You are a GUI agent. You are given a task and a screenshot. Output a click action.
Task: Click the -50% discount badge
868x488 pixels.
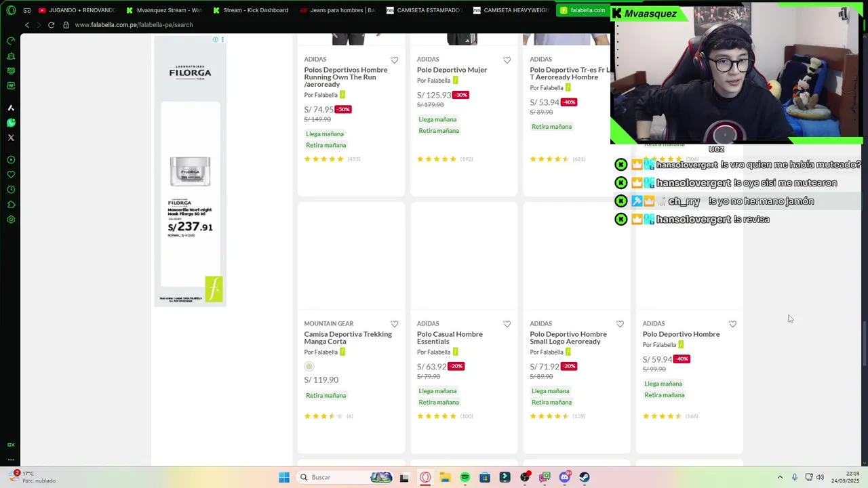[x=344, y=109]
